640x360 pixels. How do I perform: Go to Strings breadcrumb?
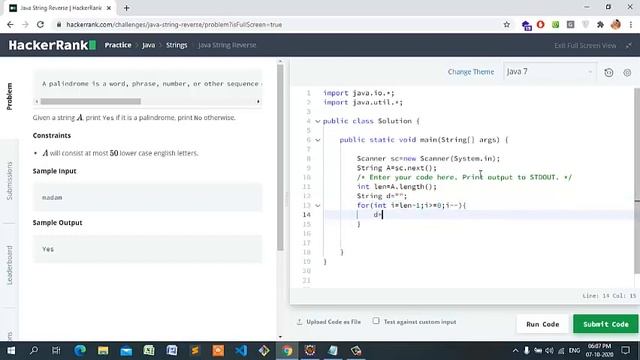click(177, 45)
